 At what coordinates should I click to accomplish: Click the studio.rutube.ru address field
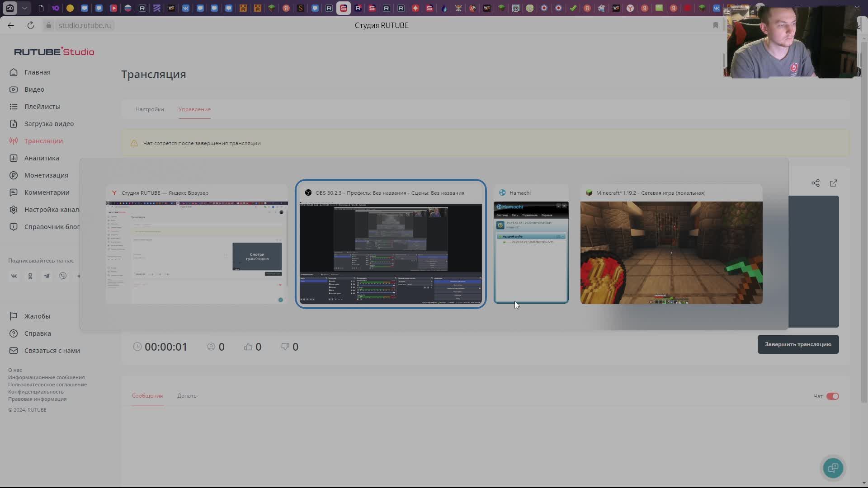[x=85, y=25]
